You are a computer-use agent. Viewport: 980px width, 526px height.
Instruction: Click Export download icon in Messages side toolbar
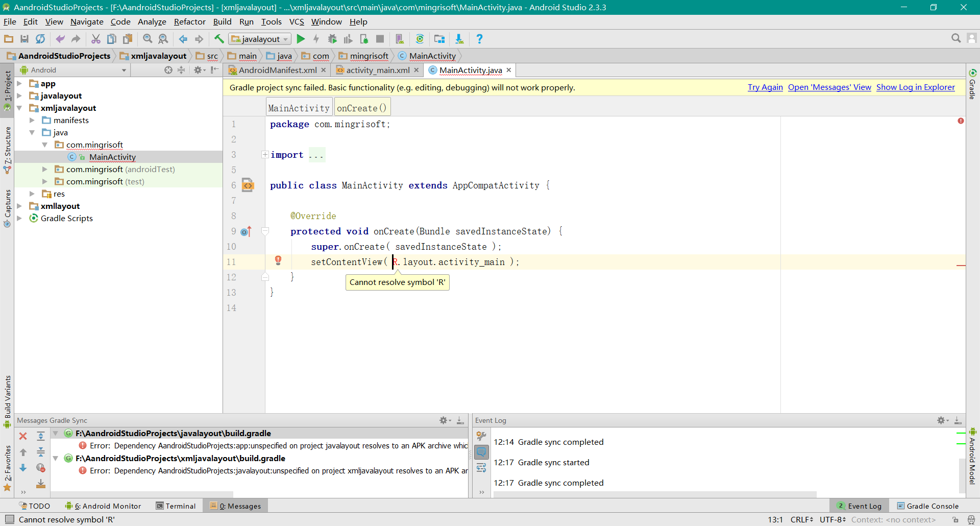coord(41,484)
